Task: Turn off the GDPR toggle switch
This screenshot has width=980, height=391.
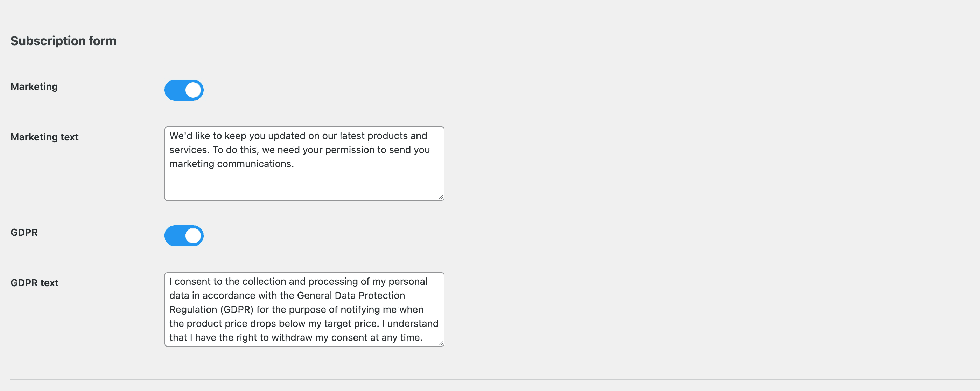Action: pyautogui.click(x=184, y=236)
